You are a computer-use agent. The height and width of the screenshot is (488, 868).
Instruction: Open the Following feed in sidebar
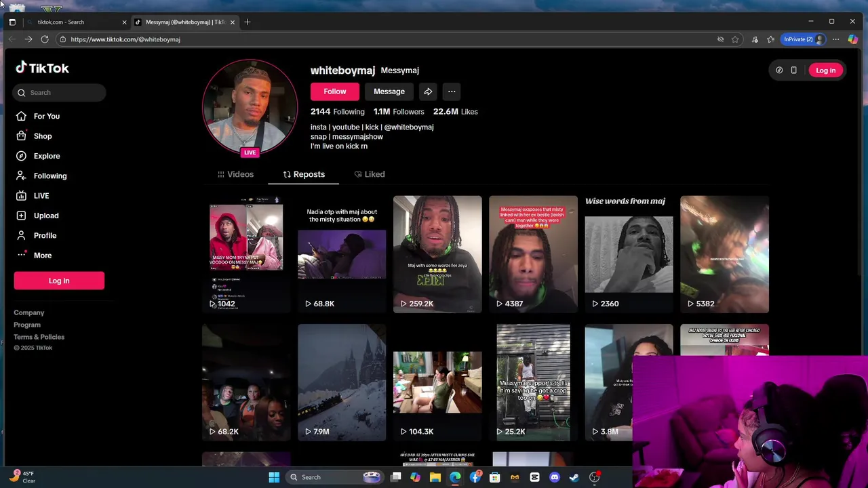(x=50, y=176)
